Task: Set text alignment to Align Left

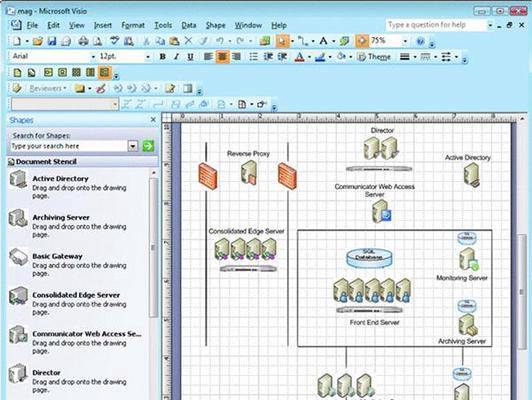Action: (208, 57)
